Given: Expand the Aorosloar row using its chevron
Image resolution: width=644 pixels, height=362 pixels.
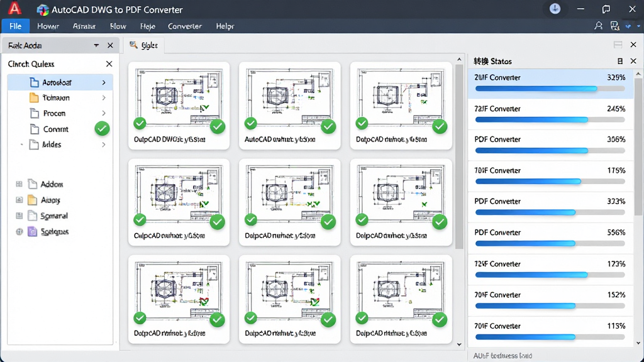Looking at the screenshot, I should tap(104, 82).
